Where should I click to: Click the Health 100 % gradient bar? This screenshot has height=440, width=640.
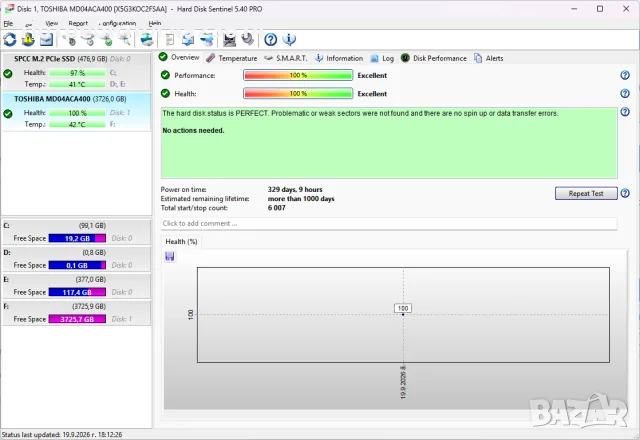(298, 93)
